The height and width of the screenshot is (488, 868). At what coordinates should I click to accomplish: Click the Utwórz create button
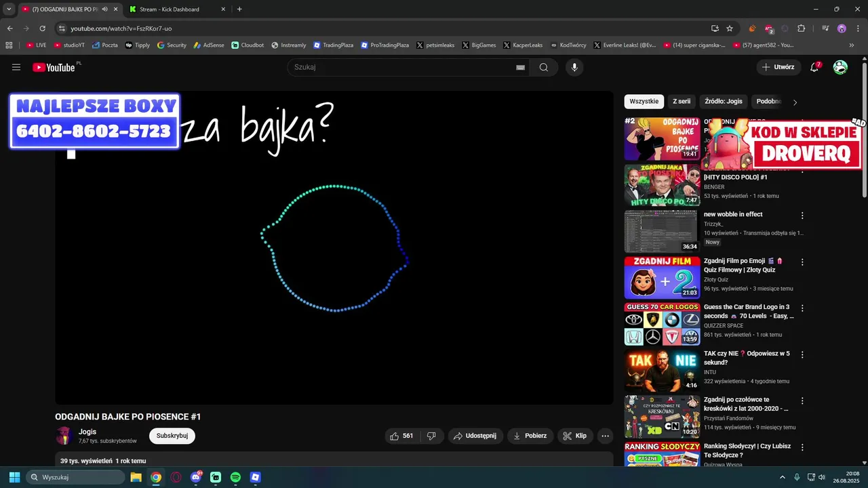tap(778, 67)
